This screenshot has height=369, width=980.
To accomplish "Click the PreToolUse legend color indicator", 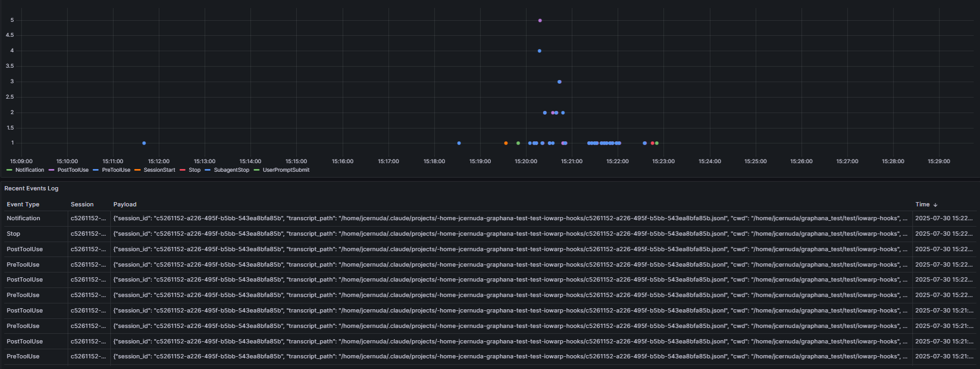I will [96, 170].
